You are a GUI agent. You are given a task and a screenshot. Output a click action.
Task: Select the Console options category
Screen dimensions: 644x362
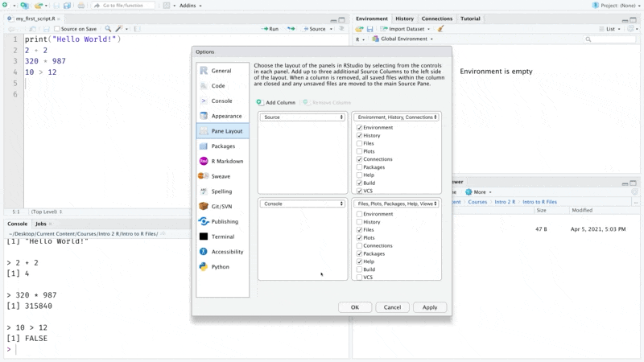[222, 101]
